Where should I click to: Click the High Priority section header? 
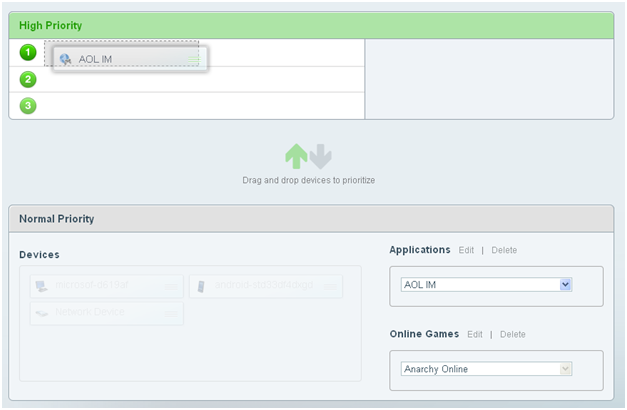point(310,25)
